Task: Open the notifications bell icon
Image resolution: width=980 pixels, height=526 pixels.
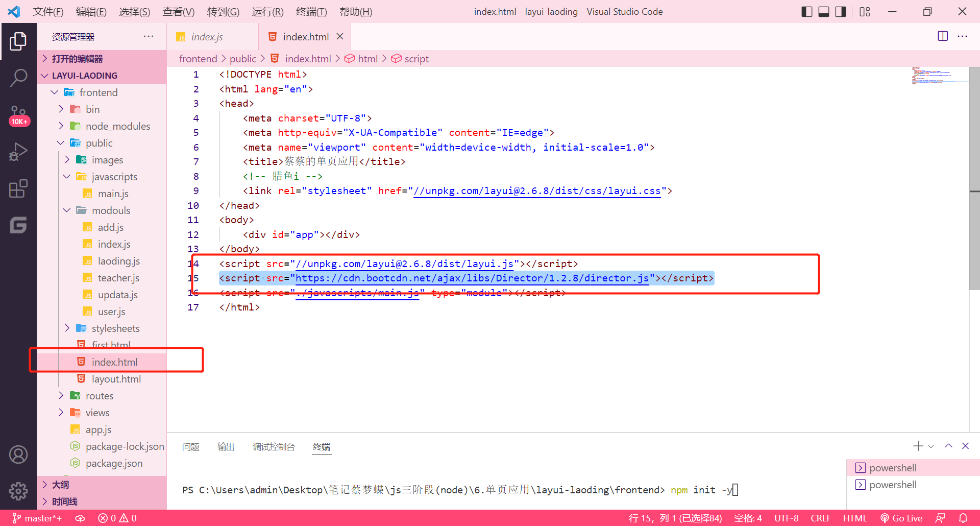Action: click(963, 518)
